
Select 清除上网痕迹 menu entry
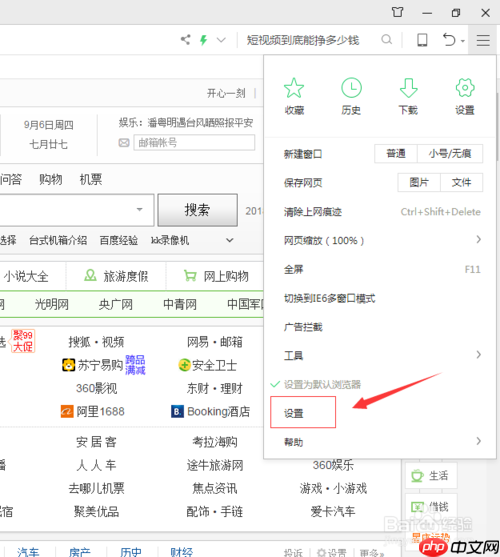pyautogui.click(x=380, y=212)
